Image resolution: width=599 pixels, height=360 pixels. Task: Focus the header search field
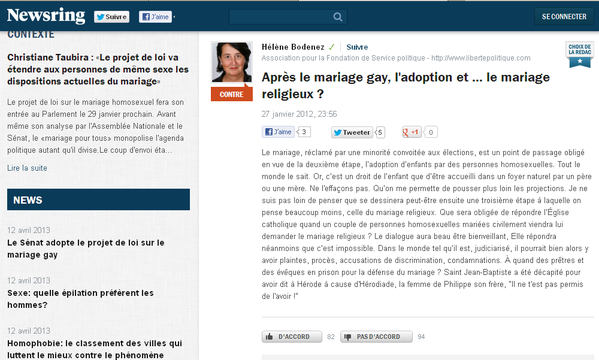288,17
